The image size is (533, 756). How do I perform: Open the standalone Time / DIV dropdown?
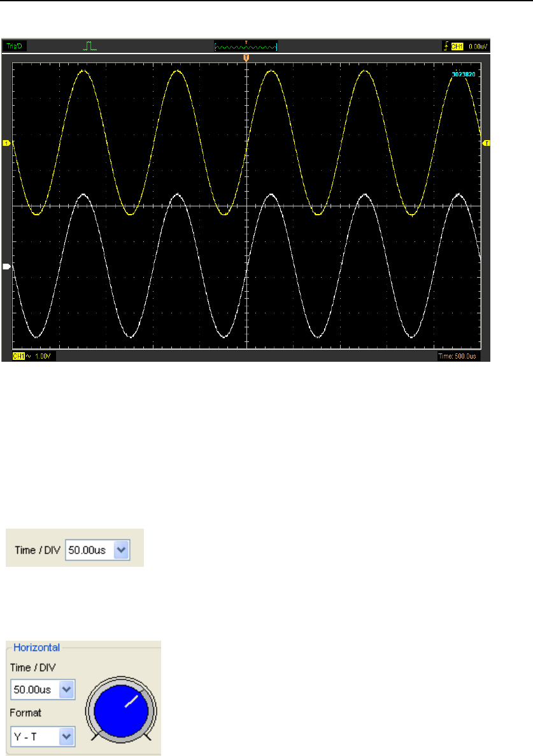[97, 550]
